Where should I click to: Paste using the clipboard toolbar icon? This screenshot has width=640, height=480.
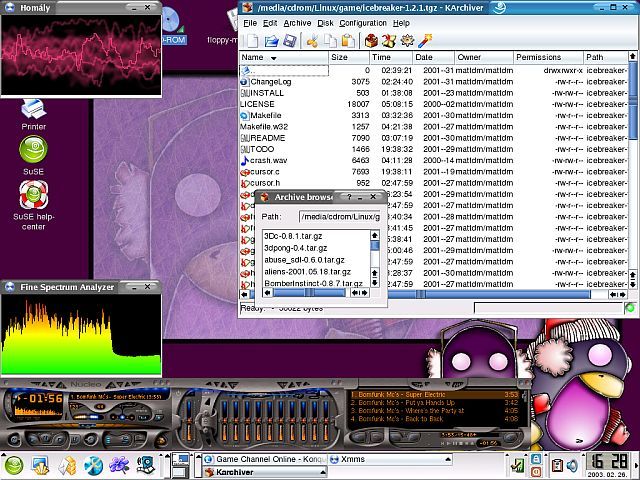click(348, 41)
